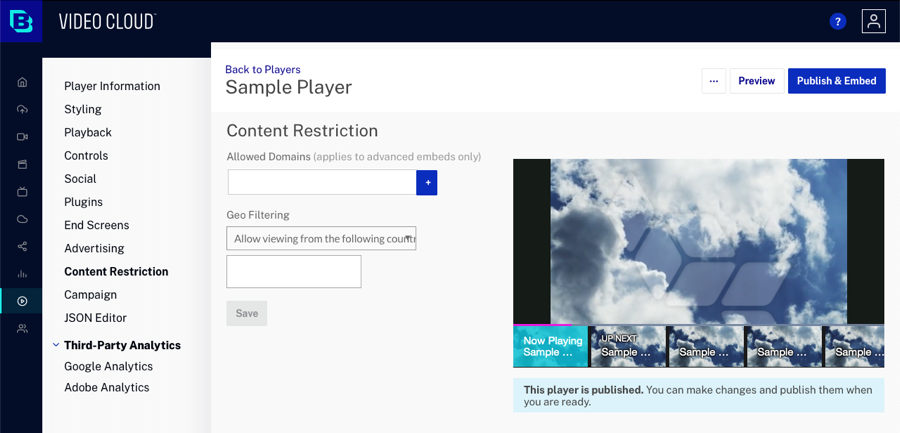This screenshot has height=433, width=900.
Task: Open JSON Editor section
Action: [x=95, y=318]
